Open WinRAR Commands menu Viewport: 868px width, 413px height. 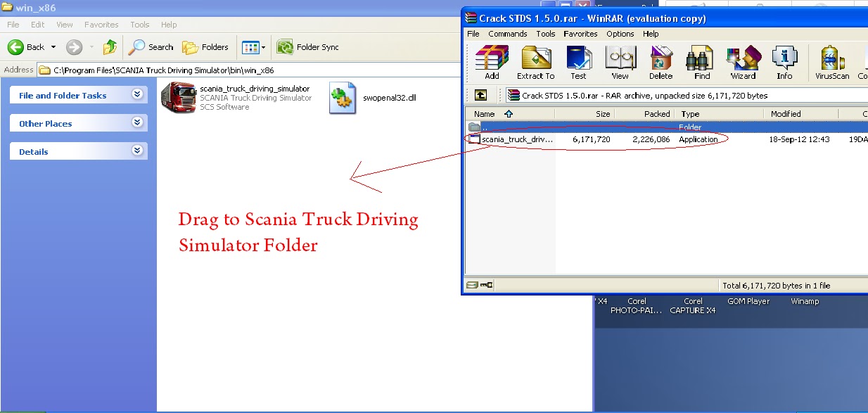[x=508, y=33]
